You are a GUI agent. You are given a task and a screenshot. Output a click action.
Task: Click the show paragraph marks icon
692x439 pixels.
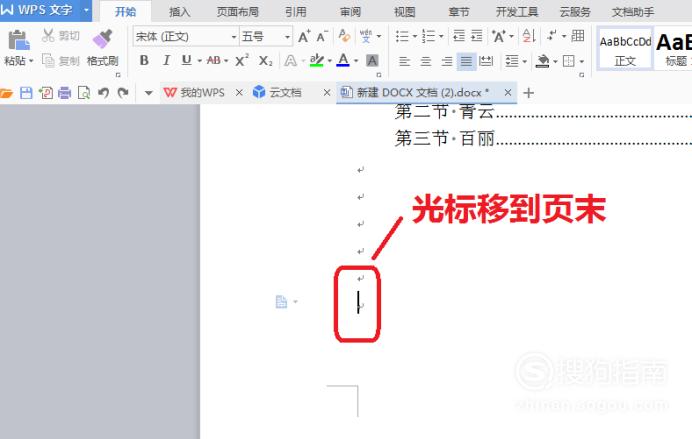pyautogui.click(x=552, y=35)
